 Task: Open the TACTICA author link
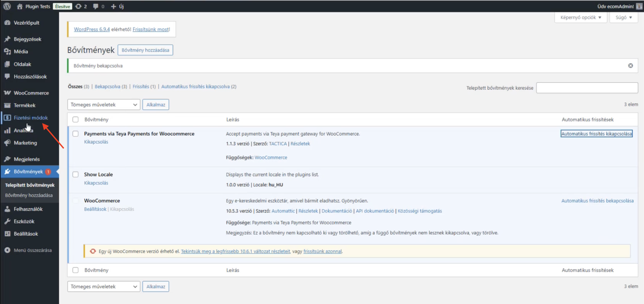pyautogui.click(x=278, y=144)
